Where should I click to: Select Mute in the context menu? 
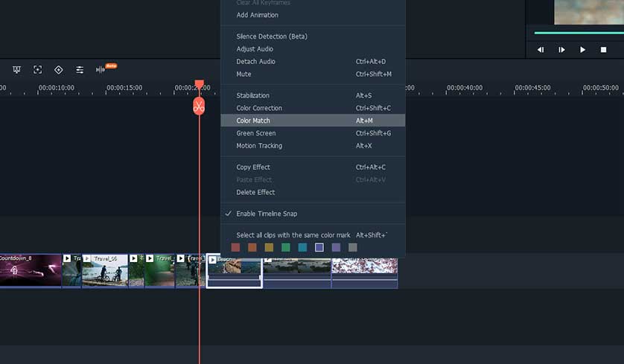click(313, 74)
